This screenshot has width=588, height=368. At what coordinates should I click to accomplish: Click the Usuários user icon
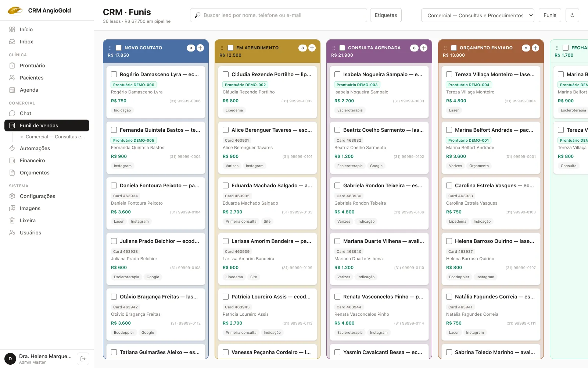[x=12, y=233]
